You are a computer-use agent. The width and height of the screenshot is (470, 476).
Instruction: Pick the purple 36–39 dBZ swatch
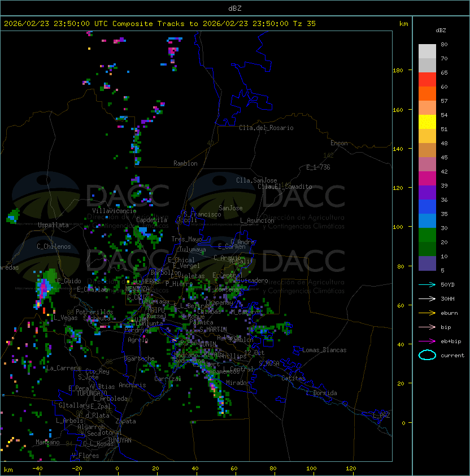(427, 192)
